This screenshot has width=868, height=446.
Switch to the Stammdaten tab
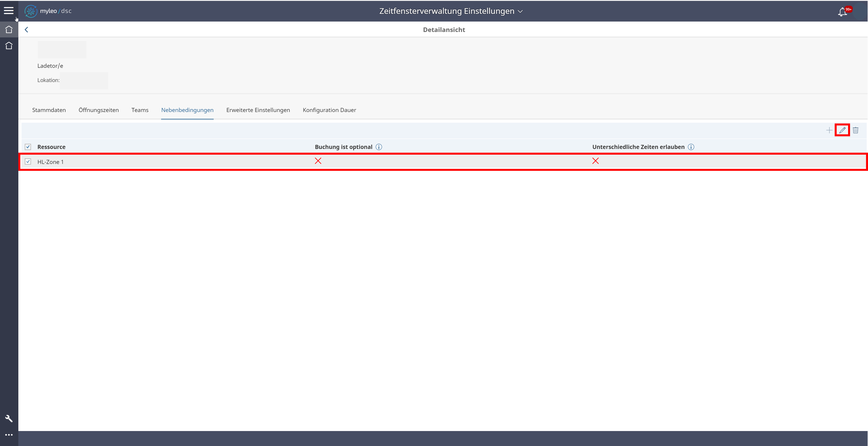49,110
